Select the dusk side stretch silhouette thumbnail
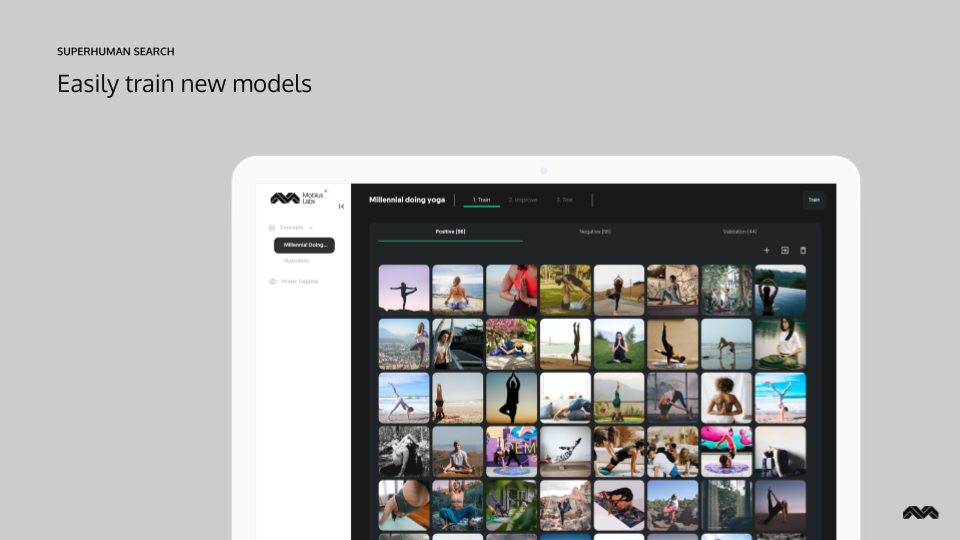Image resolution: width=960 pixels, height=540 pixels. tap(780, 506)
